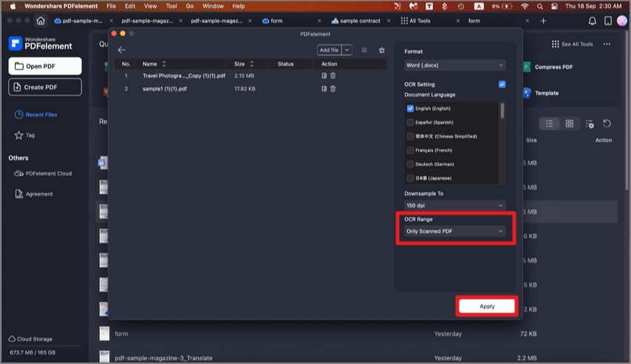Click the page-range icon for Travel Photogra file

324,75
